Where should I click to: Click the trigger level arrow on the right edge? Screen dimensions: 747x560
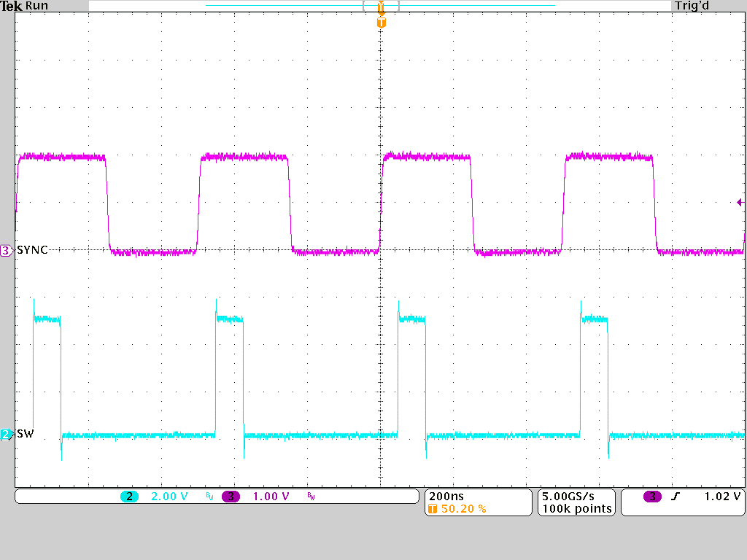coord(741,201)
